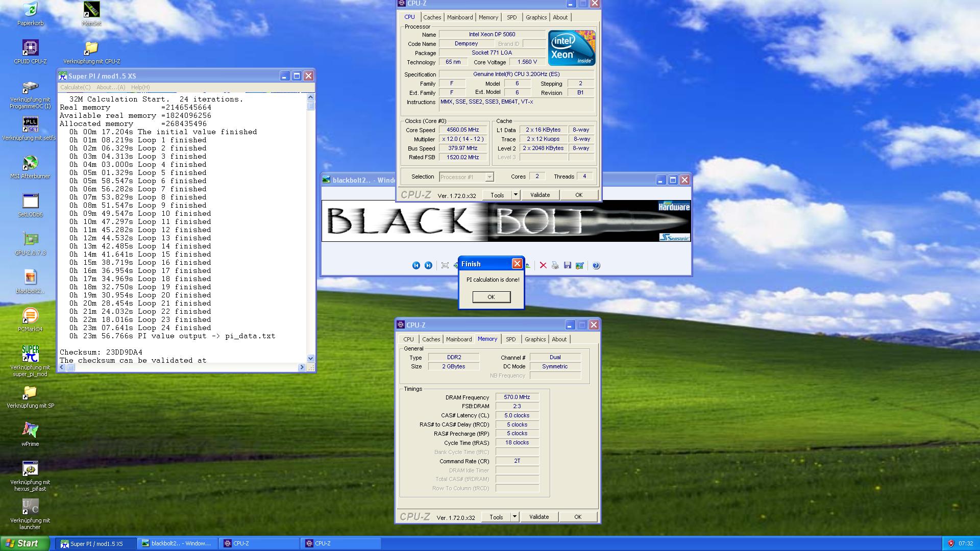Launch PCMark04 from the desktop
The image size is (980, 551).
pyautogui.click(x=30, y=320)
